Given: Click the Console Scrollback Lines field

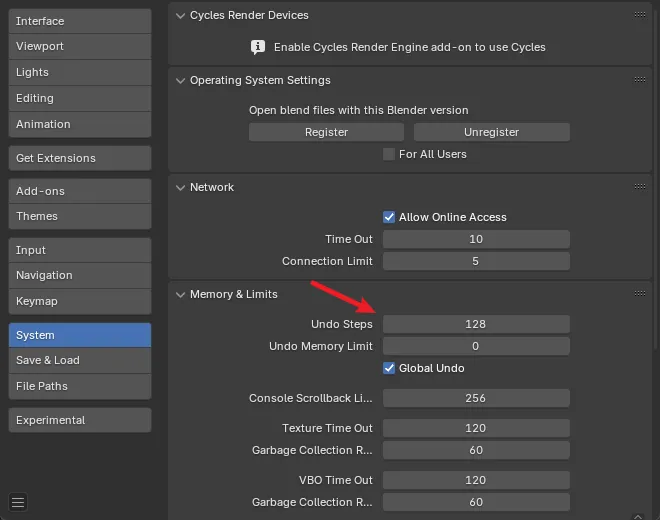Looking at the screenshot, I should click(x=476, y=398).
